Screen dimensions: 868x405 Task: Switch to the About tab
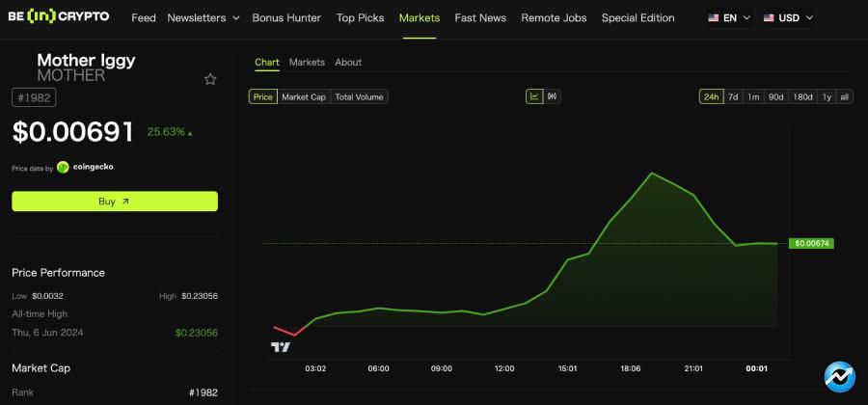(348, 63)
